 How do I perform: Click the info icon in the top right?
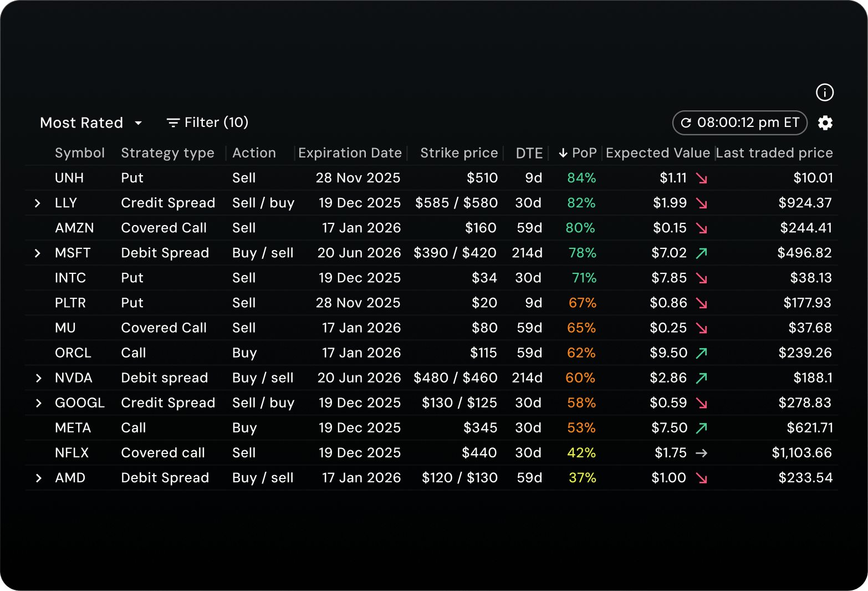[824, 93]
